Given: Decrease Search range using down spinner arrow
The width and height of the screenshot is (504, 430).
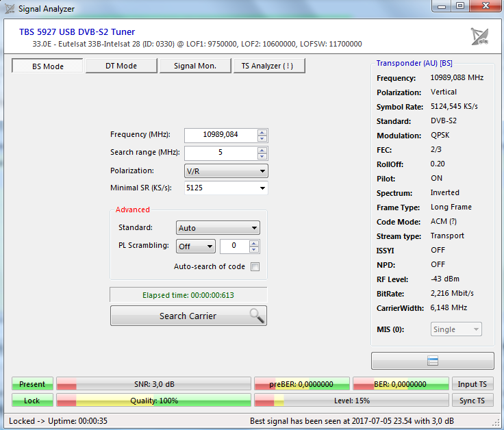Looking at the screenshot, I should coord(262,157).
